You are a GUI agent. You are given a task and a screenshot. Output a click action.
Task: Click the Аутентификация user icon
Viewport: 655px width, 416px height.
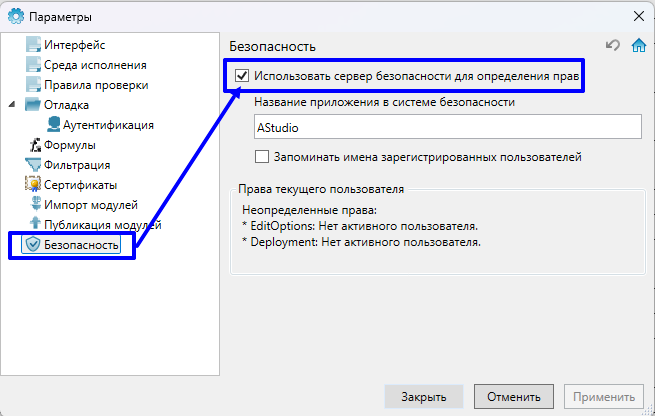pyautogui.click(x=53, y=125)
